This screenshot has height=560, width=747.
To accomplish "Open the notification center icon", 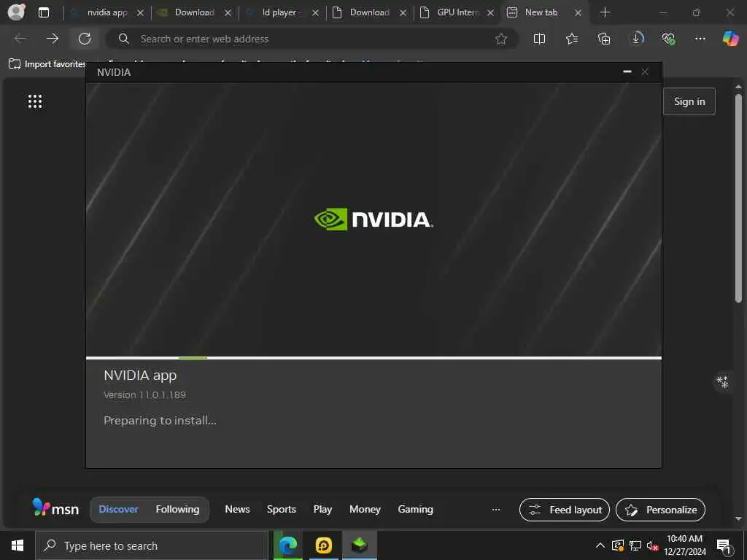I will (x=724, y=546).
